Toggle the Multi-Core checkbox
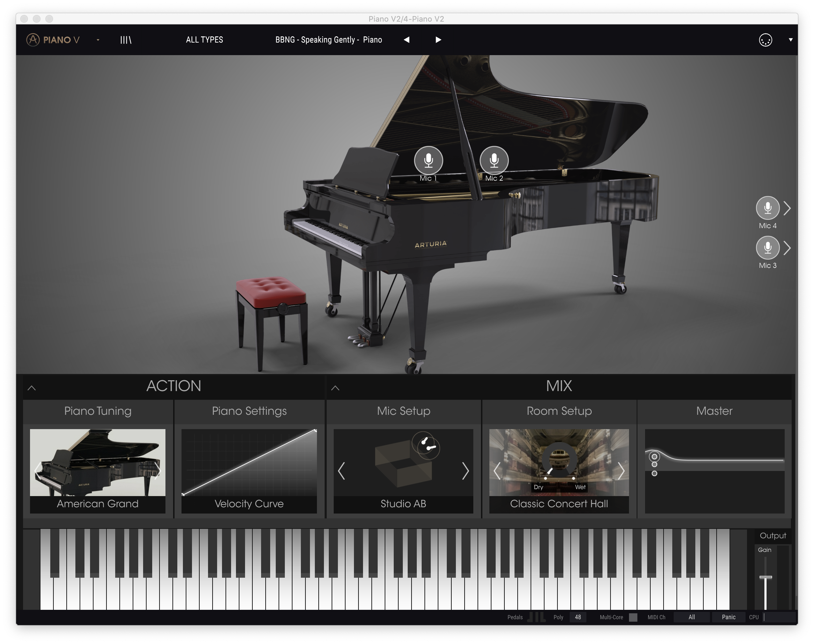Screen dimensions: 814x644 [633, 617]
